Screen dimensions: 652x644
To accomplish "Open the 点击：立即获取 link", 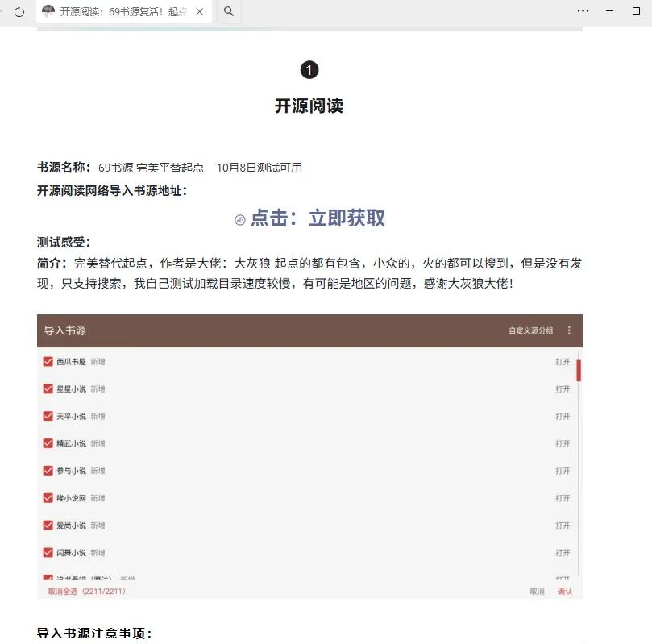I will tap(318, 218).
